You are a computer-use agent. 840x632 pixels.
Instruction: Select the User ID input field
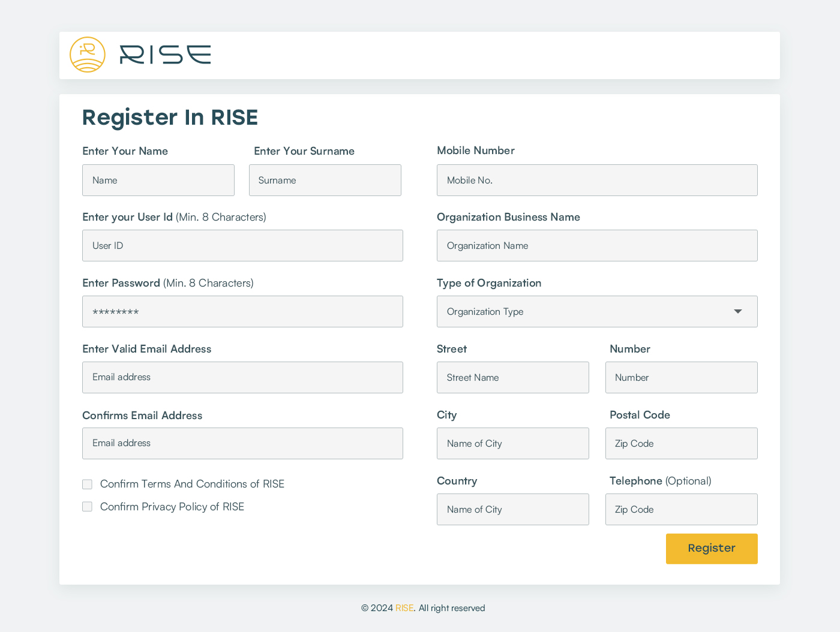tap(242, 246)
